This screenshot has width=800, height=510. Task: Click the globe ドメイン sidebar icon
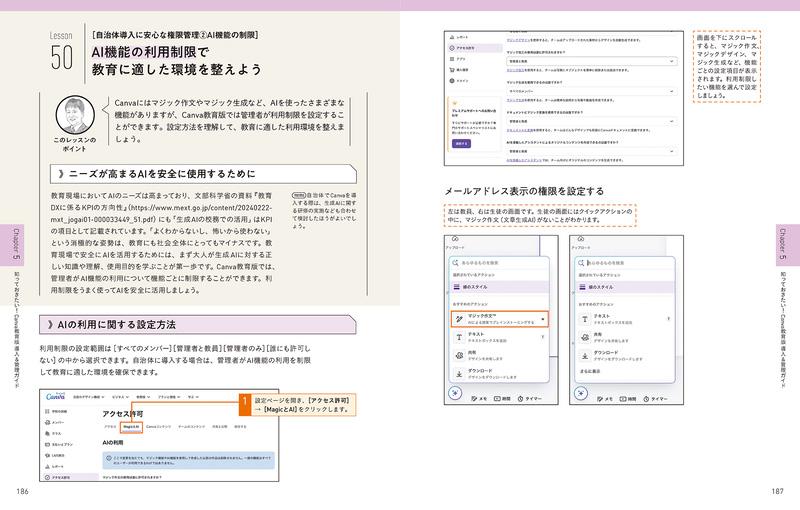point(452,81)
